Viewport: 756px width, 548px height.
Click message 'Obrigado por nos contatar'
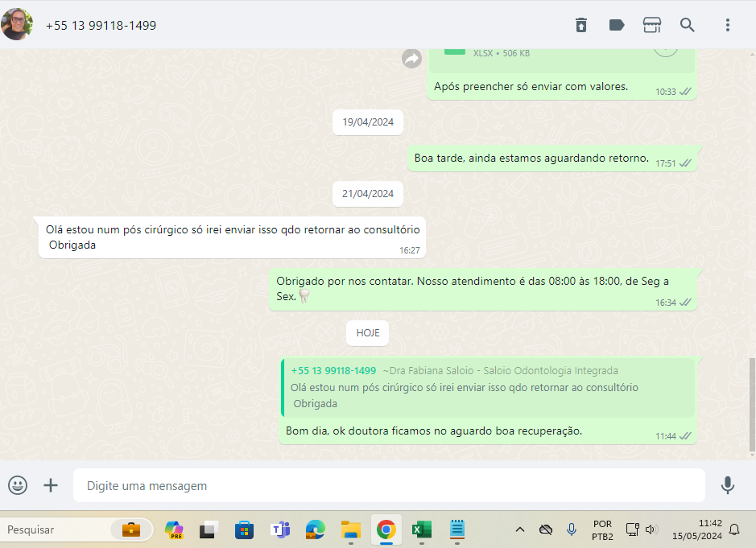tap(483, 289)
